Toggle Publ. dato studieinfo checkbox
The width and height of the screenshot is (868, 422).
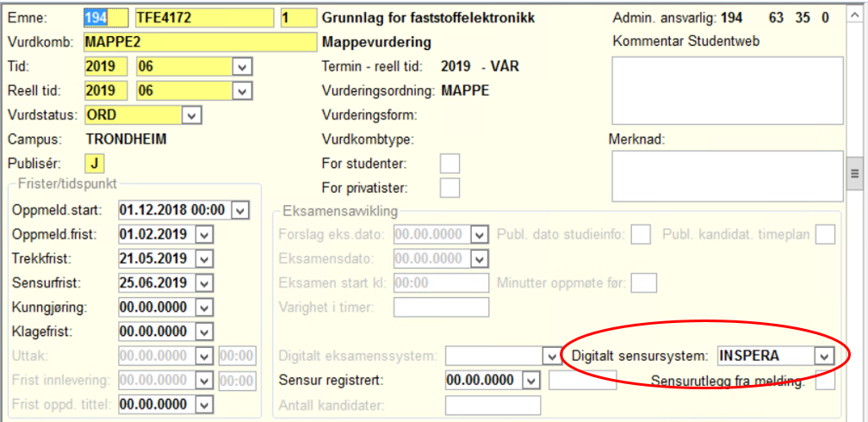coord(641,234)
